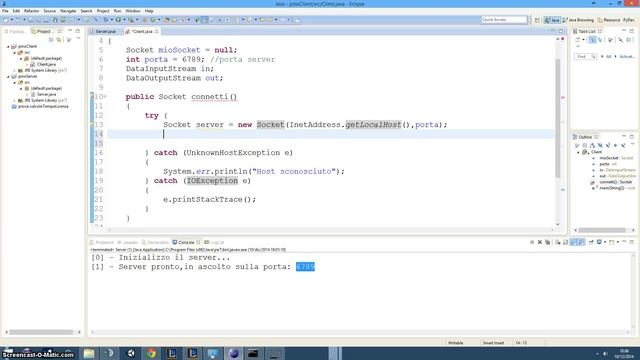Click the Run external tools icon
640x360 pixels.
pyautogui.click(x=131, y=20)
